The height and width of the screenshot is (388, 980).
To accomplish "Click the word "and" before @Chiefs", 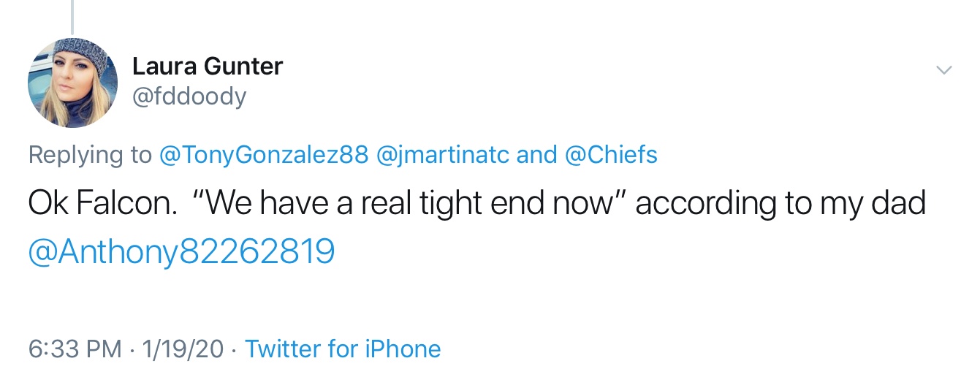I will (536, 154).
